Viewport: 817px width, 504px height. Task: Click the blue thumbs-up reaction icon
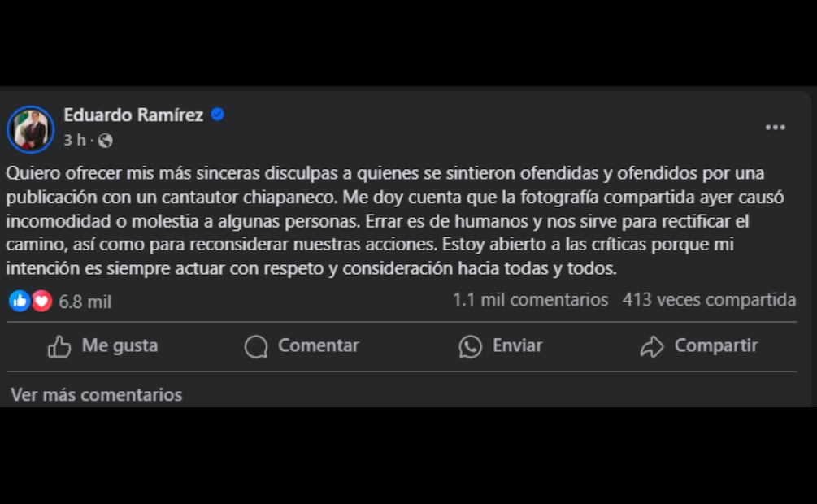(x=20, y=301)
